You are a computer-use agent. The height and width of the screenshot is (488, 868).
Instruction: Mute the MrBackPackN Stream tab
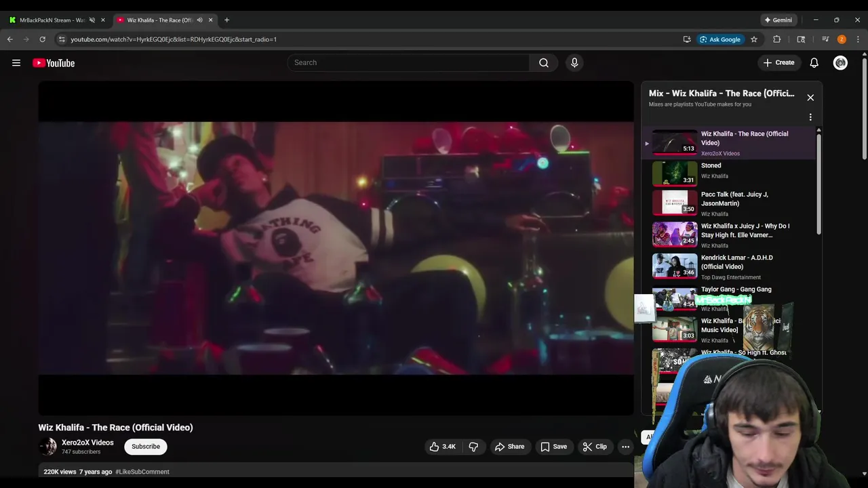coord(92,20)
